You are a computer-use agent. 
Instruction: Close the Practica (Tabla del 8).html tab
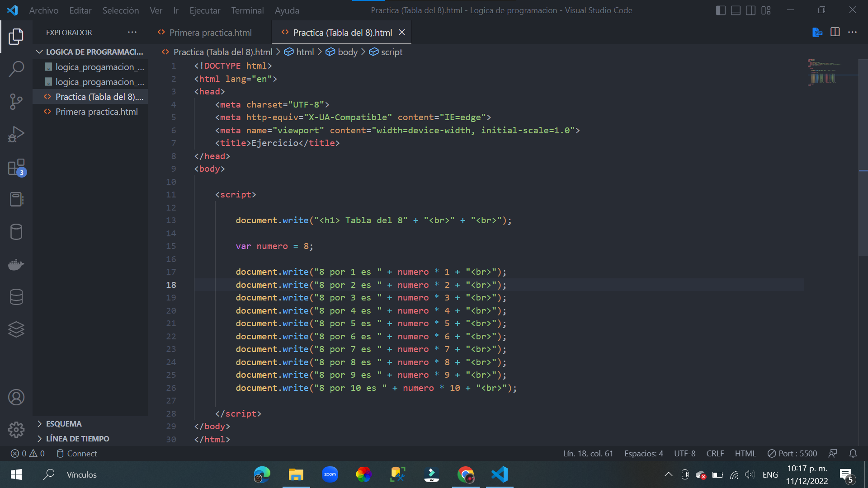click(402, 32)
